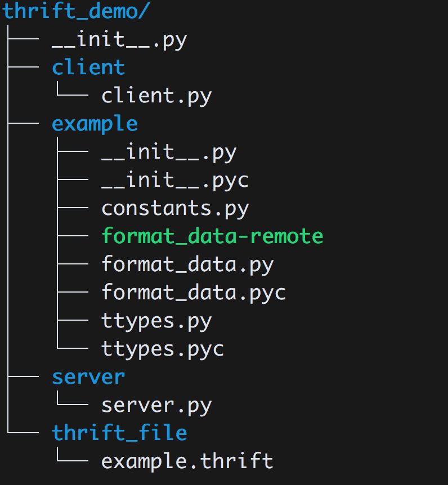The height and width of the screenshot is (485, 448).
Task: Select the client directory name
Action: tap(88, 67)
